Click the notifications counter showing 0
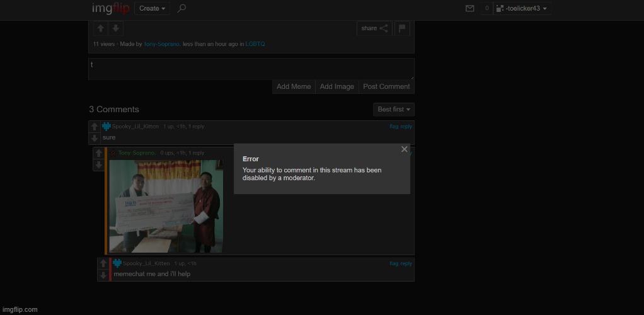Viewport: 644px width, 315px height. pyautogui.click(x=486, y=9)
